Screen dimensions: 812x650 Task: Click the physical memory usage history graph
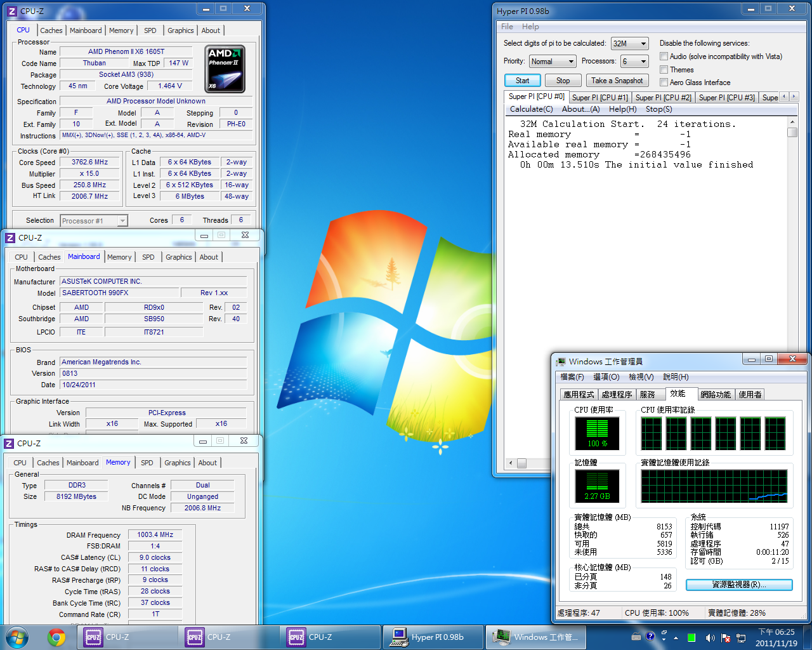click(714, 486)
